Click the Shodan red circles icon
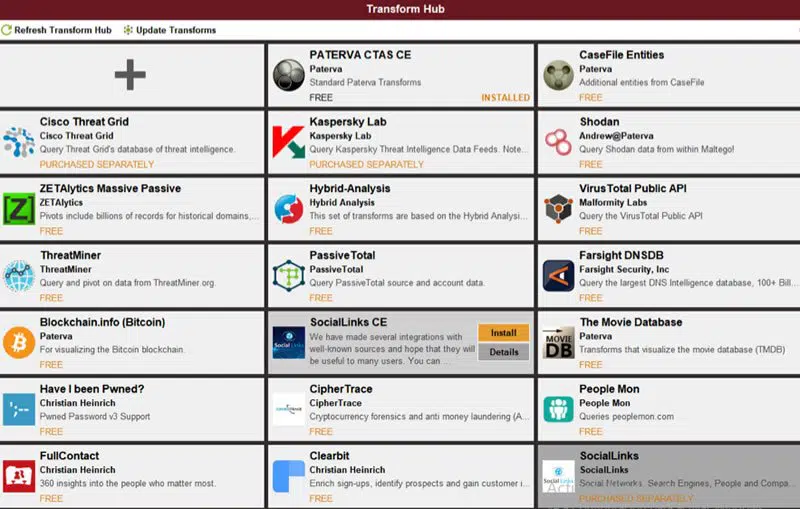The width and height of the screenshot is (800, 509). (558, 142)
